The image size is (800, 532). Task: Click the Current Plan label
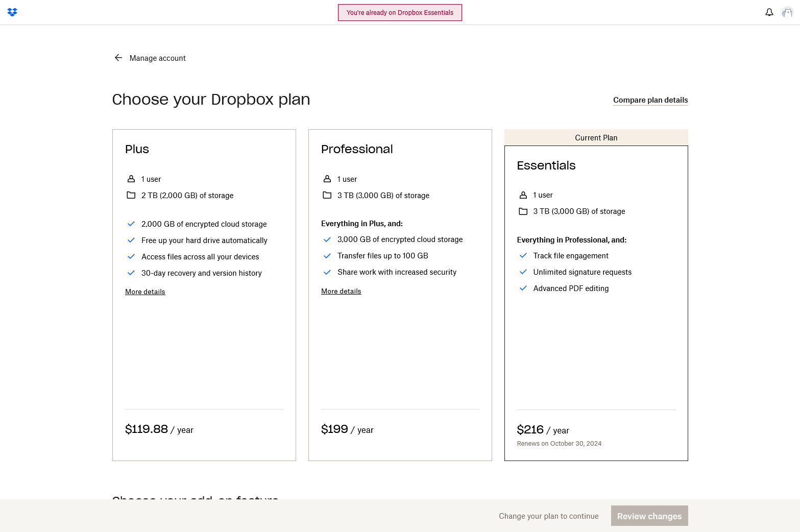click(596, 137)
